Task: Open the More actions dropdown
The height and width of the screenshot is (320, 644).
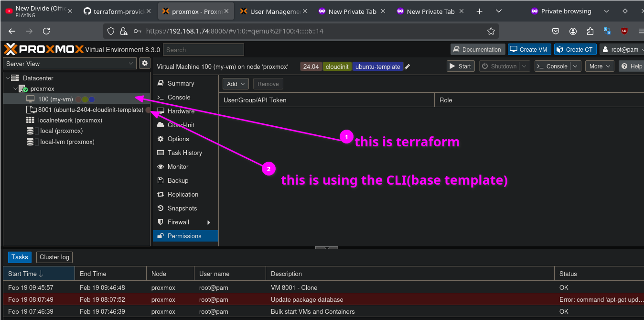Action: click(599, 66)
